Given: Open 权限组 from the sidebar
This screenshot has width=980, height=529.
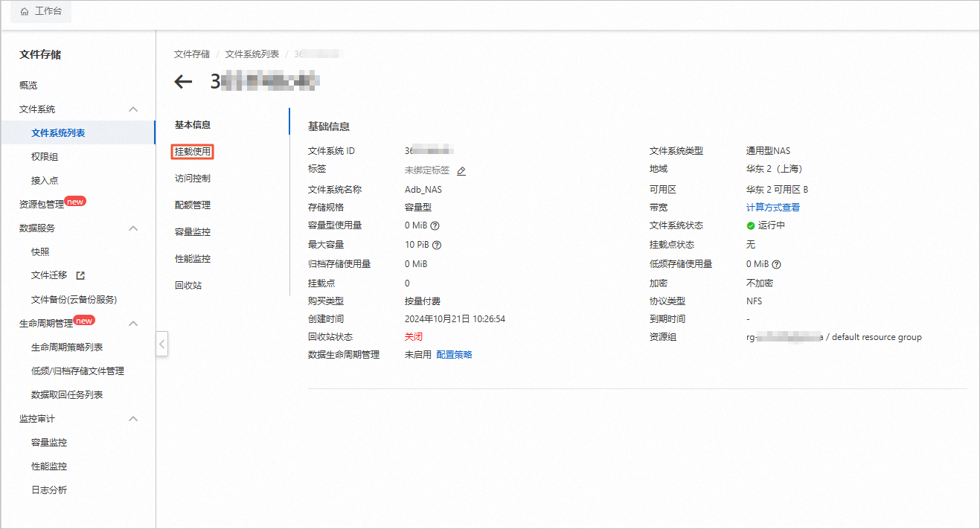Looking at the screenshot, I should click(45, 156).
